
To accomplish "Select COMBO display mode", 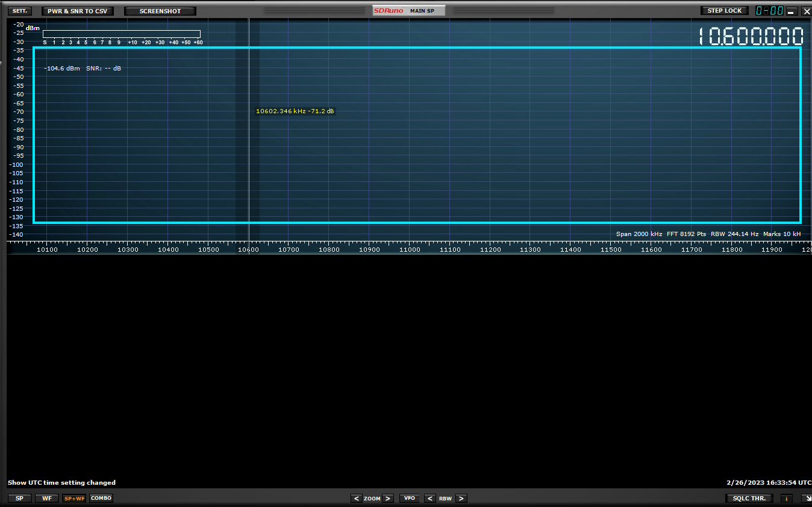I will click(x=101, y=499).
